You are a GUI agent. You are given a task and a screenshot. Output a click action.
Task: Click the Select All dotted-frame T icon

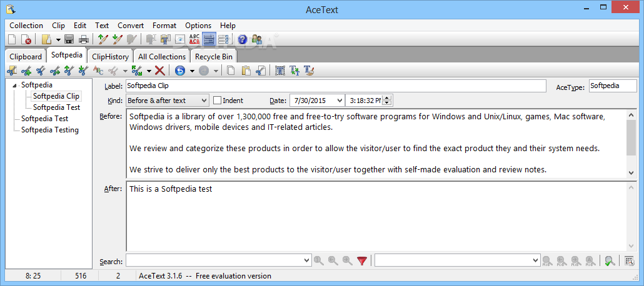coord(279,71)
